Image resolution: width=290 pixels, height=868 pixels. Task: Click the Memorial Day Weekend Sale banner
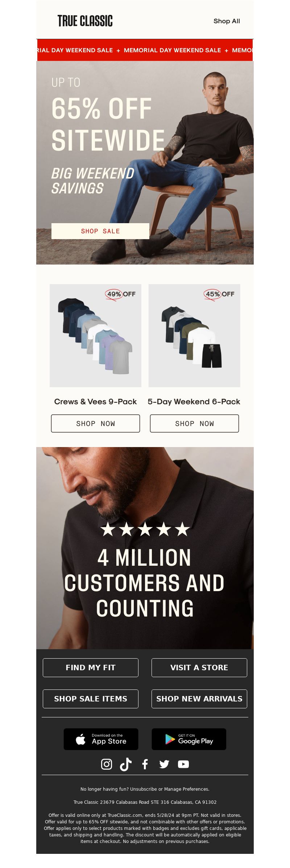145,50
